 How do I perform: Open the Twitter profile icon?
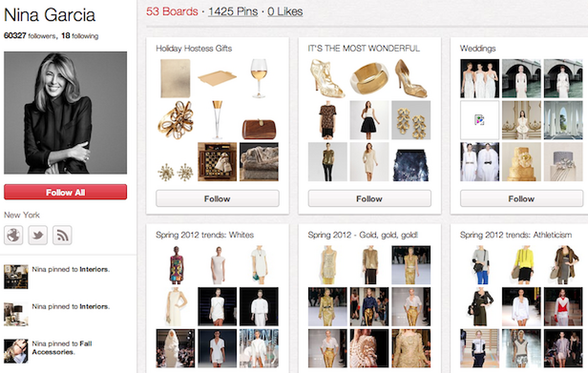(x=38, y=235)
